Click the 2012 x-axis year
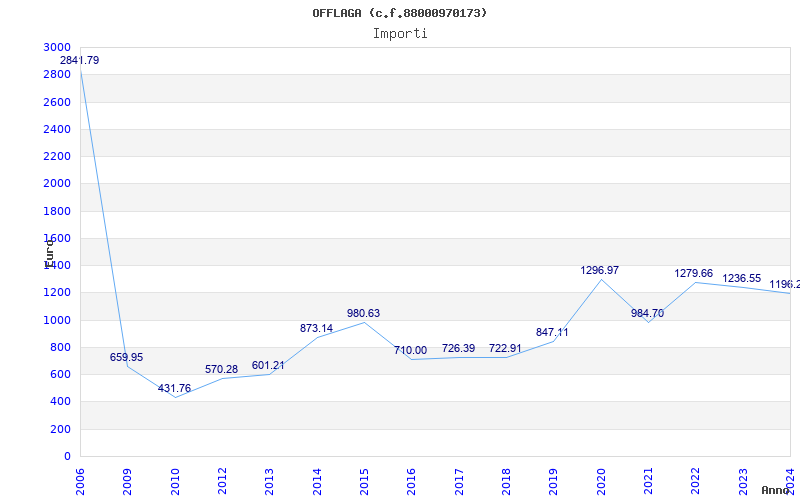 point(222,481)
